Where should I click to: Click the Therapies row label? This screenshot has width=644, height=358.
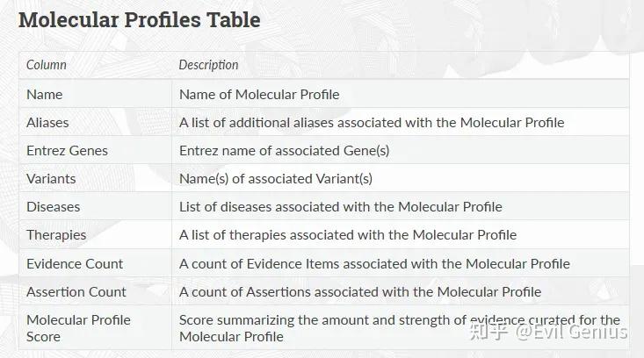56,234
